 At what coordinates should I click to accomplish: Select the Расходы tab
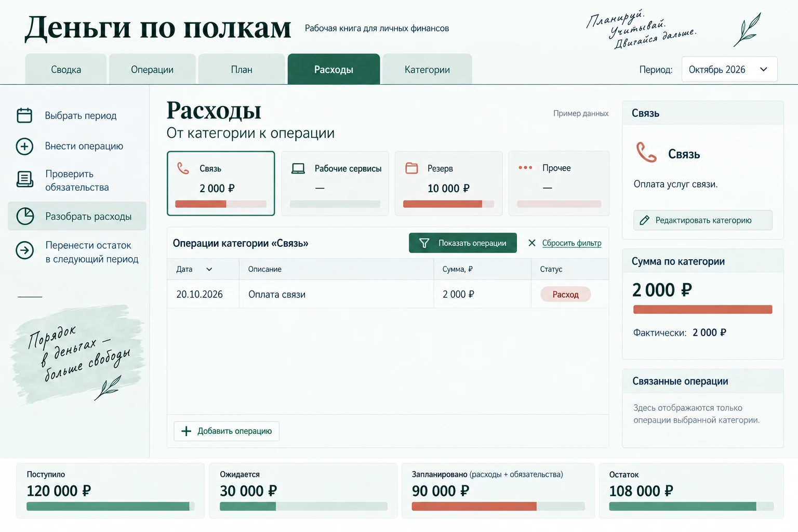(x=334, y=69)
